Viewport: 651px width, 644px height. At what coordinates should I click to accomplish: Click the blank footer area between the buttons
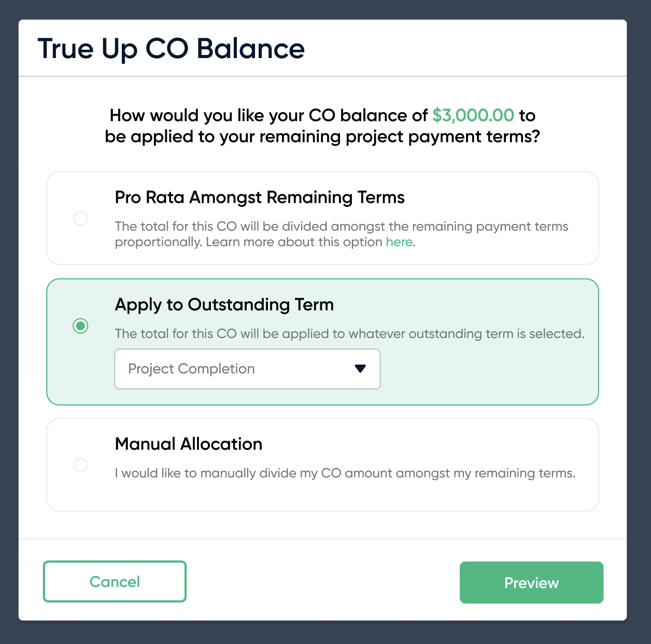point(322,582)
